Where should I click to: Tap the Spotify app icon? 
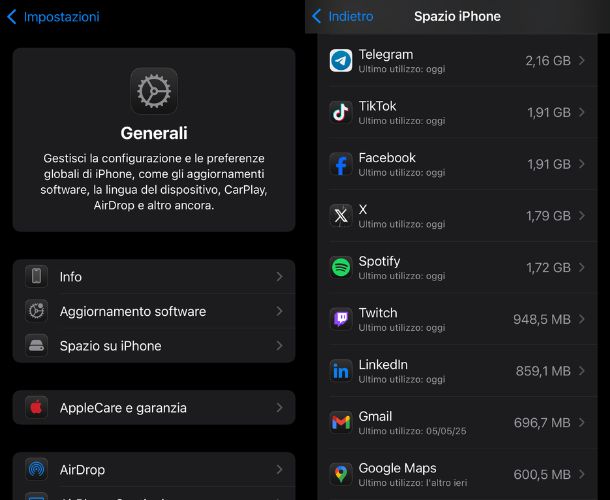(x=341, y=267)
